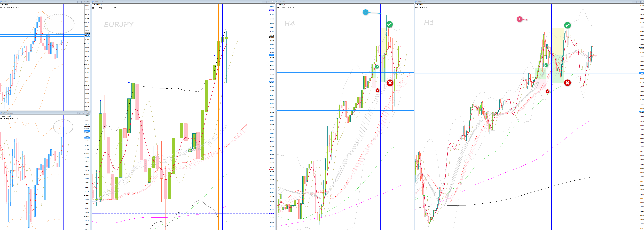The image size is (644, 230).
Task: Click the EURJPY Daily window chart icon
Action: click(93, 2)
